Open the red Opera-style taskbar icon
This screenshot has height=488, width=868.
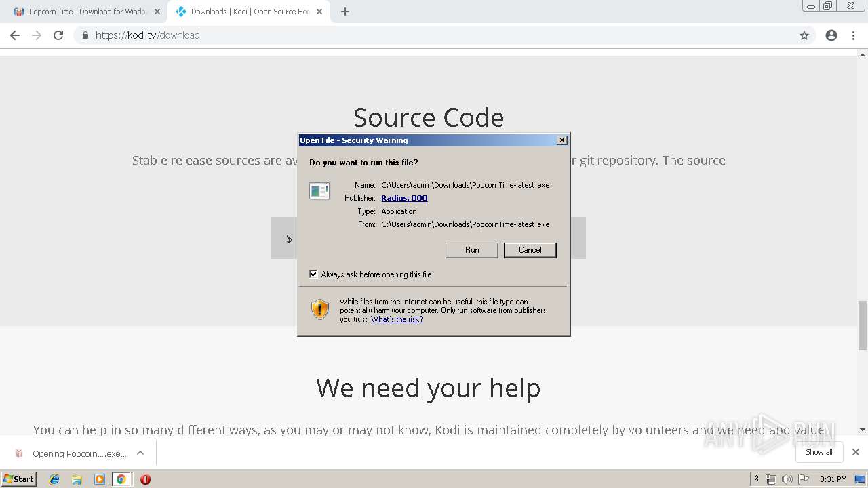(x=145, y=479)
